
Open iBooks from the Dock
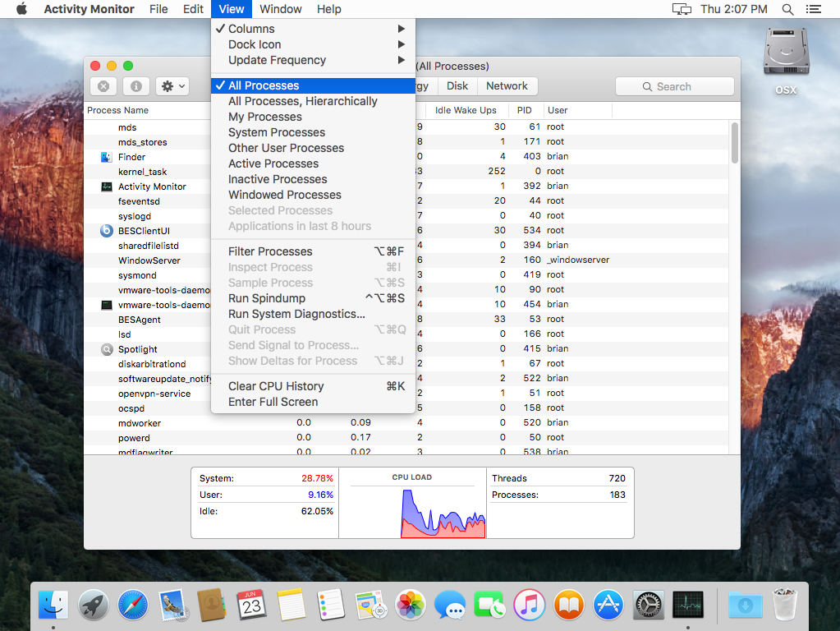(x=568, y=605)
